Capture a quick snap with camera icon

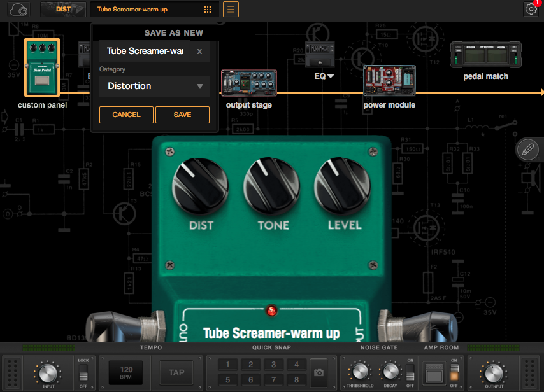coord(320,372)
